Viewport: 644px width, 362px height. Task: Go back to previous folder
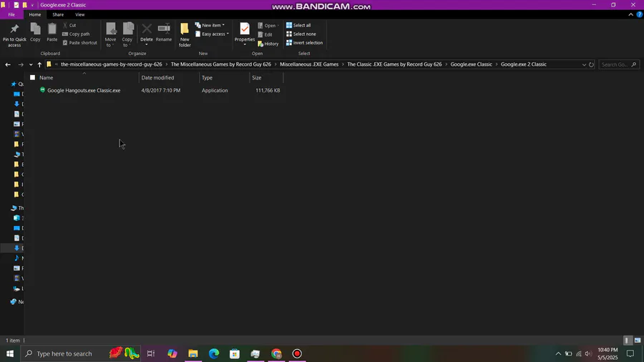(x=8, y=64)
